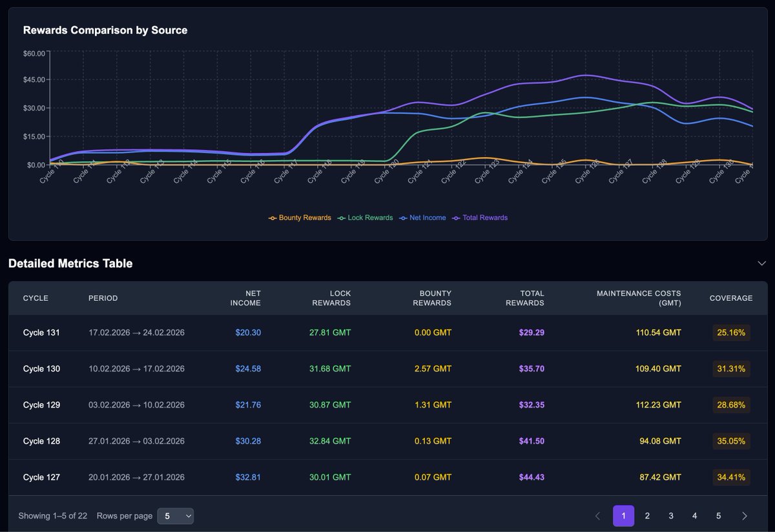Click the 35.05% coverage badge for Cycle 128

[731, 441]
